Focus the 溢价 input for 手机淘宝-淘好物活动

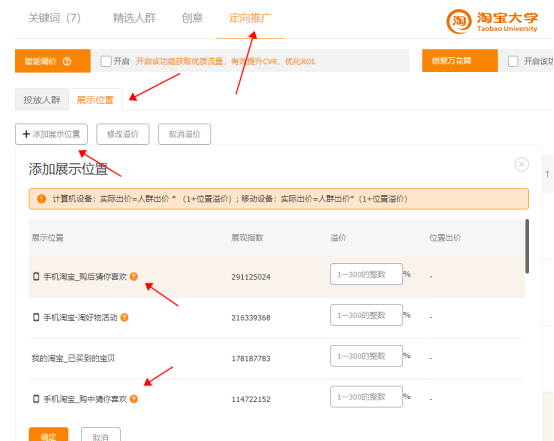366,315
